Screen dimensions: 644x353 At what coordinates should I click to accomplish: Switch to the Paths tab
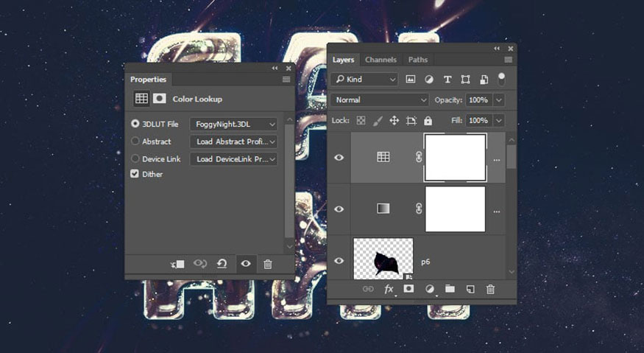click(418, 60)
